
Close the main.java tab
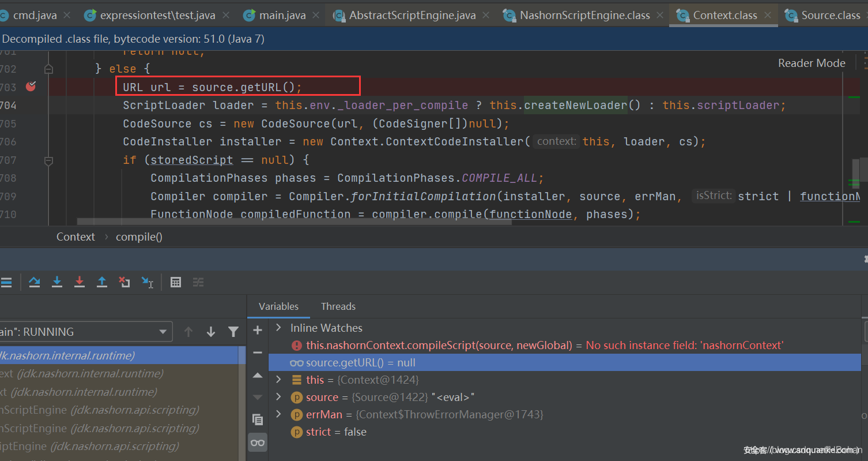point(316,16)
